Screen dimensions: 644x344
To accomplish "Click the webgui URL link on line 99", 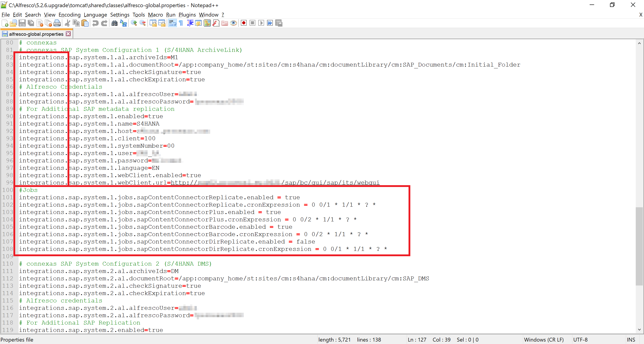I will pos(330,183).
